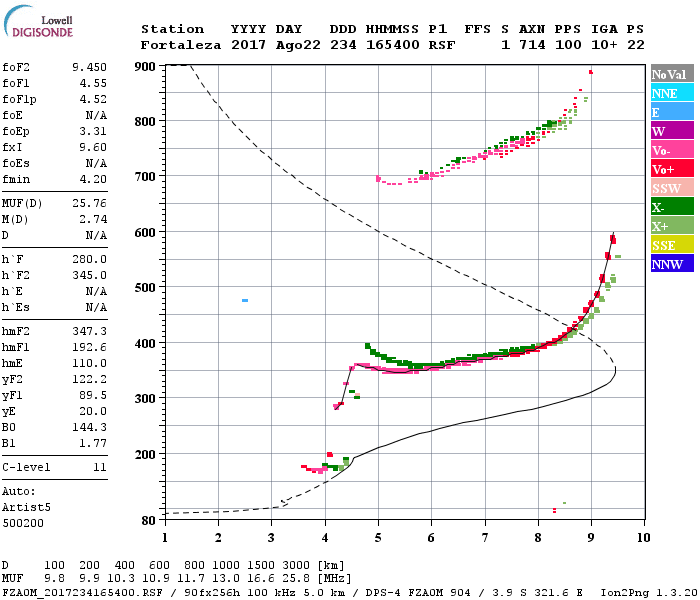Select the NoVal gray legend swatch

coord(672,74)
